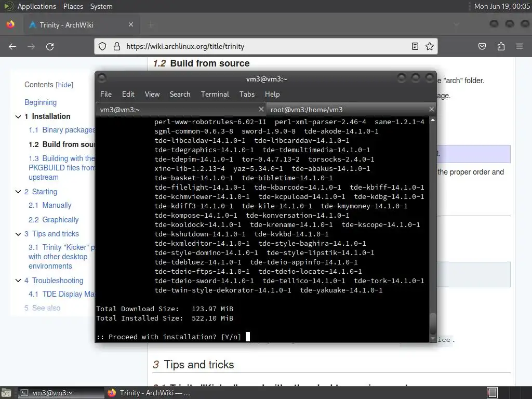Viewport: 532px width, 399px height.
Task: Open the Firefox hamburger menu
Action: coord(520,46)
